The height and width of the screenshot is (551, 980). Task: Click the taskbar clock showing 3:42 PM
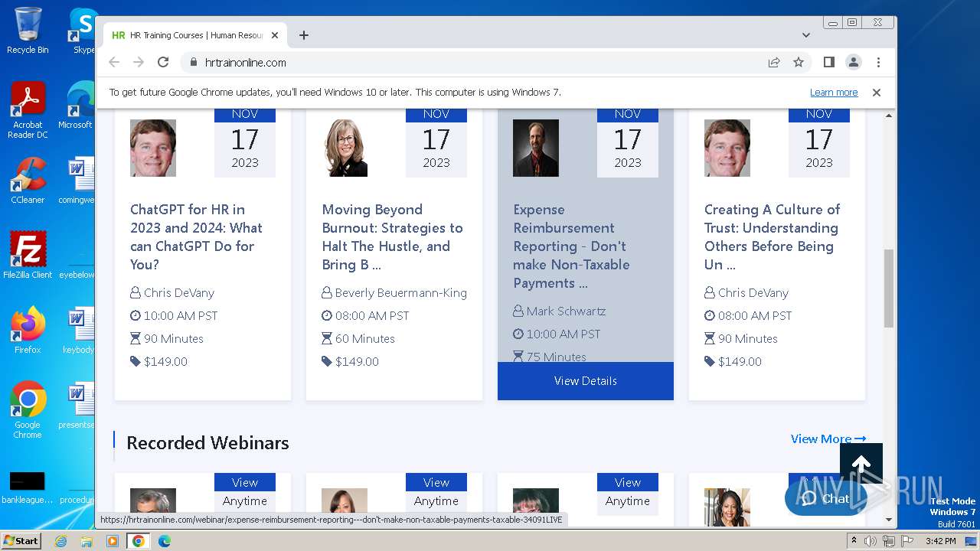coord(940,541)
